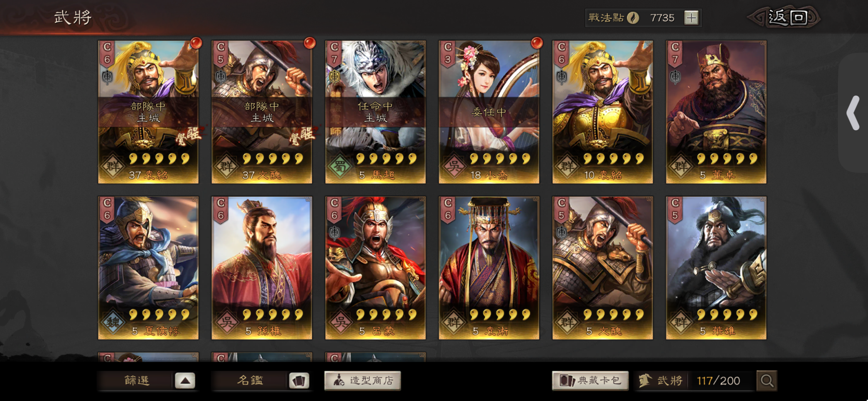Screen dimensions: 868x401
Task: Select the 董卓 general card
Action: click(x=716, y=112)
